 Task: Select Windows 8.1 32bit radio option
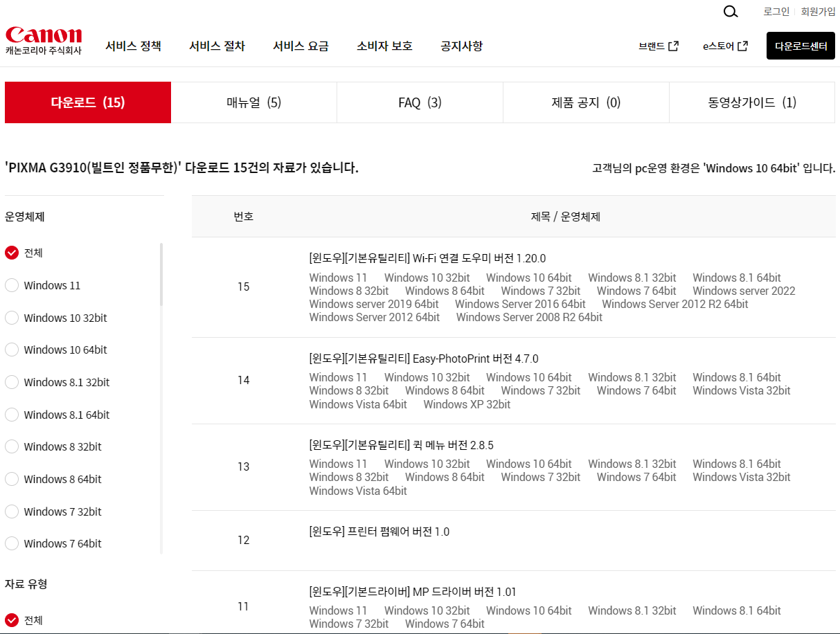(12, 382)
